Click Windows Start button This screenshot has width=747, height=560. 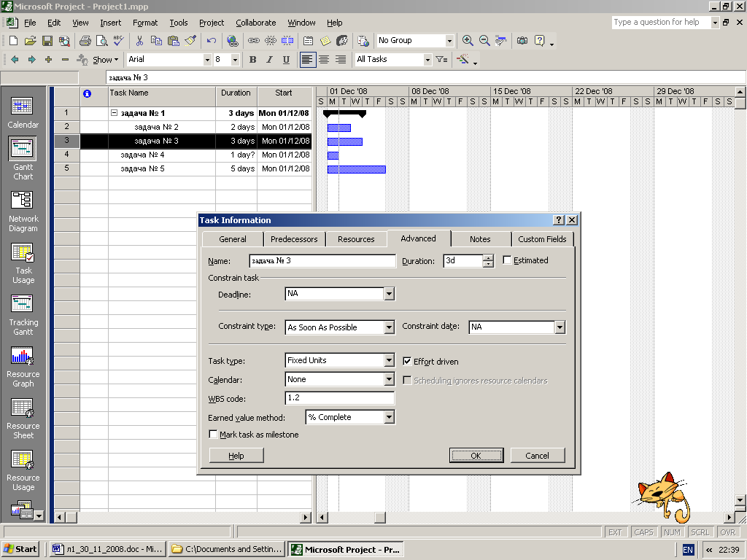pyautogui.click(x=20, y=549)
